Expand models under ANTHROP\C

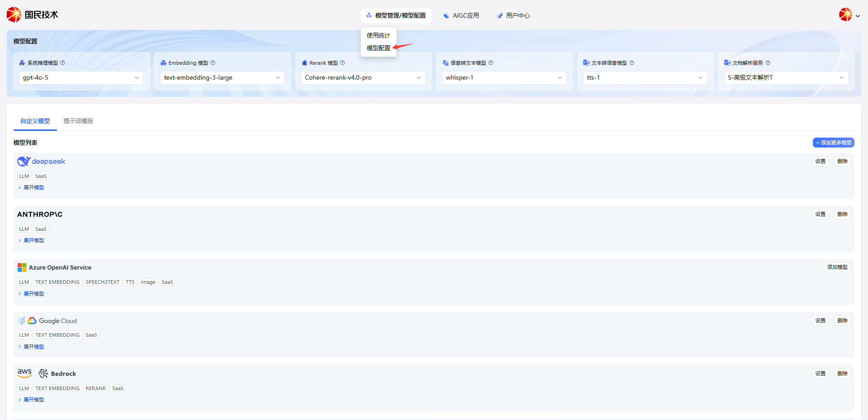(31, 240)
